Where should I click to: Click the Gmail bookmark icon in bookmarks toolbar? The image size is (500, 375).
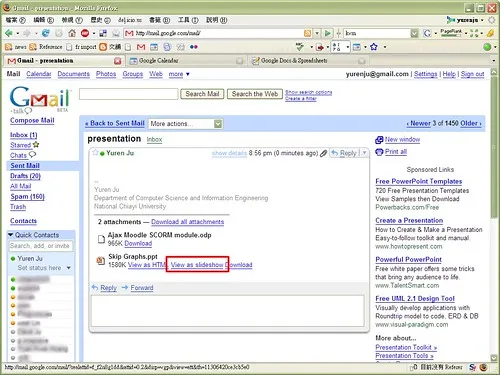pyautogui.click(x=141, y=47)
